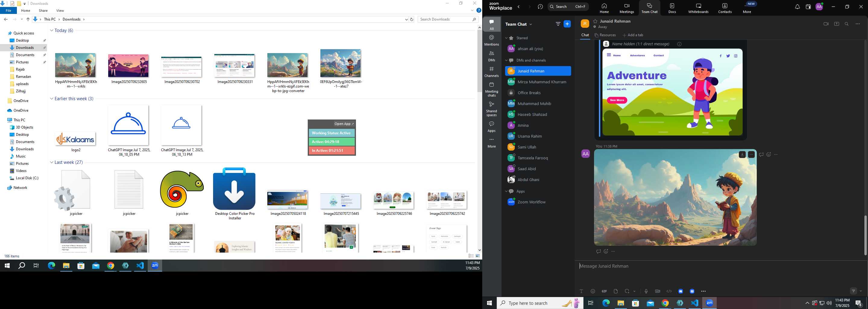Open DMs section in Zoom sidebar
The width and height of the screenshot is (868, 309).
[x=492, y=56]
